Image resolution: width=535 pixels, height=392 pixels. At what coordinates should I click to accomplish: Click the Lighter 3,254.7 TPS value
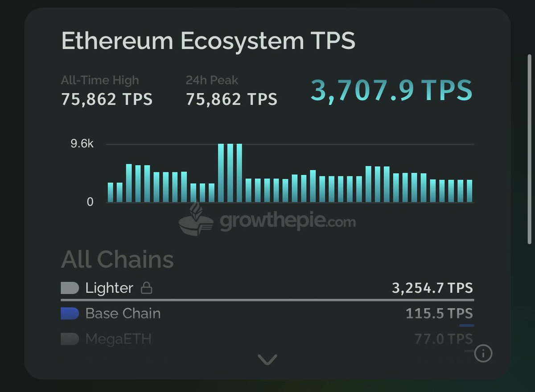pyautogui.click(x=432, y=288)
